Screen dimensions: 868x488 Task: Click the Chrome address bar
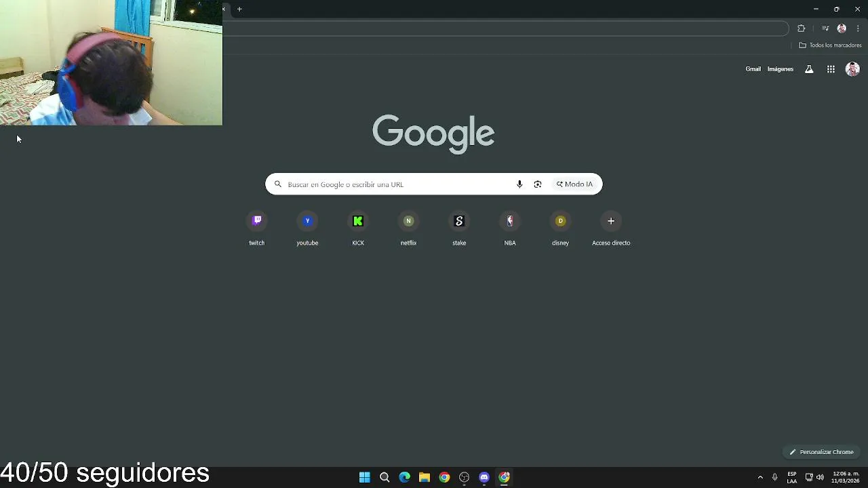pyautogui.click(x=505, y=28)
